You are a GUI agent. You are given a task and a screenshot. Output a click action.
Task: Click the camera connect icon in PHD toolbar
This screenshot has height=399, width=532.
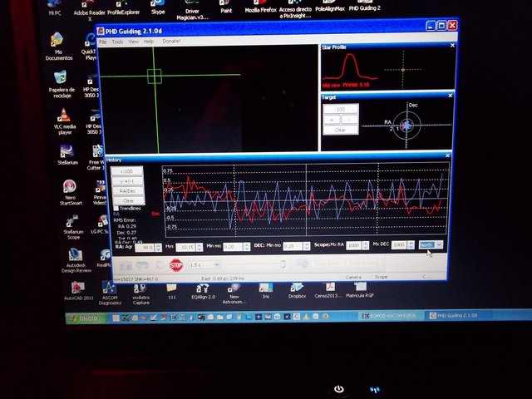click(126, 266)
